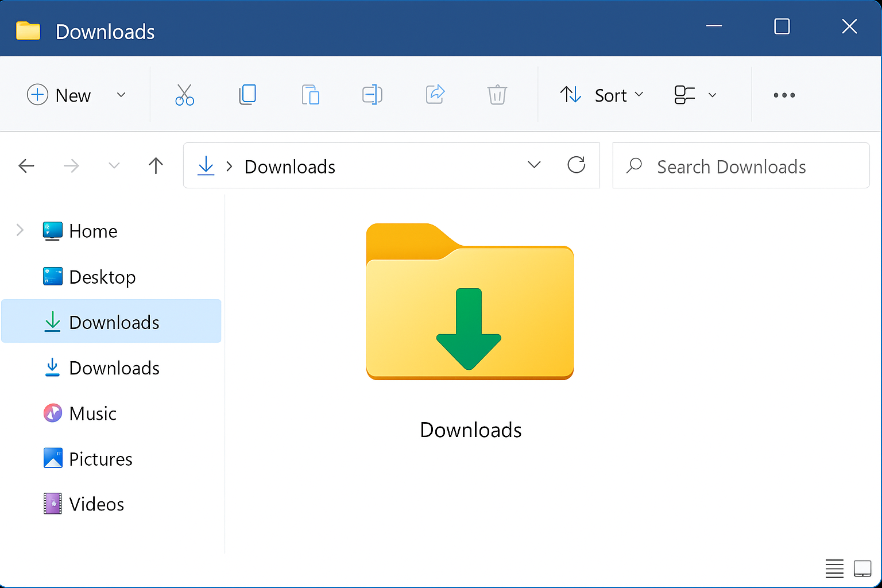This screenshot has width=882, height=588.
Task: Click the Cut scissors icon
Action: tap(184, 95)
